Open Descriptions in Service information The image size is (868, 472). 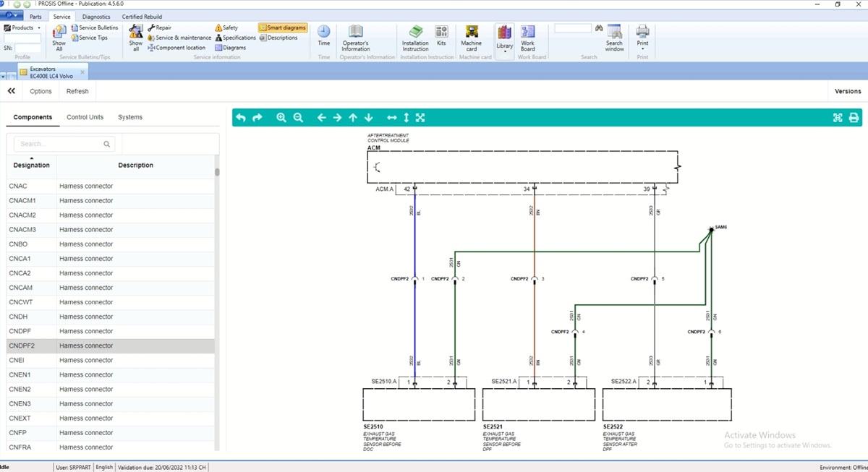[x=278, y=38]
